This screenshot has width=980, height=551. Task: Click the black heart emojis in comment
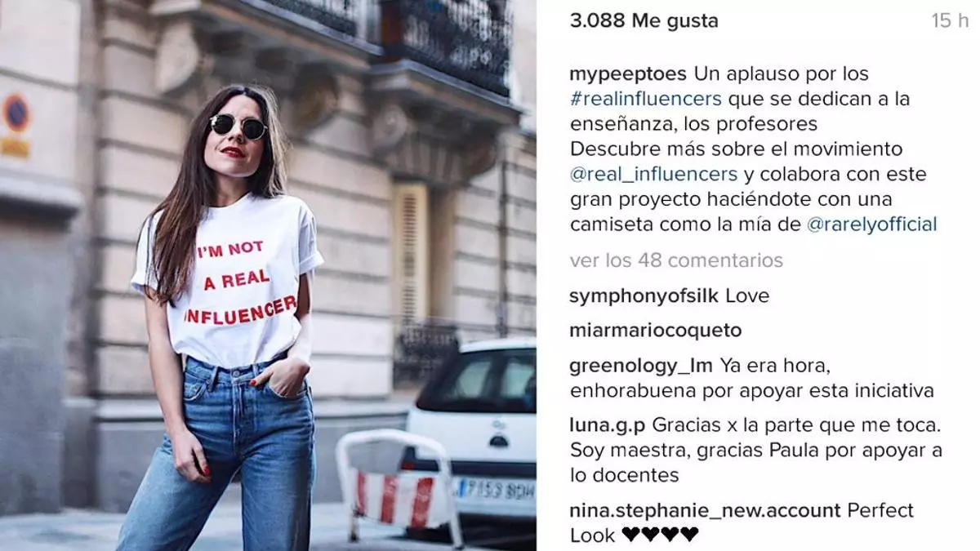[660, 535]
